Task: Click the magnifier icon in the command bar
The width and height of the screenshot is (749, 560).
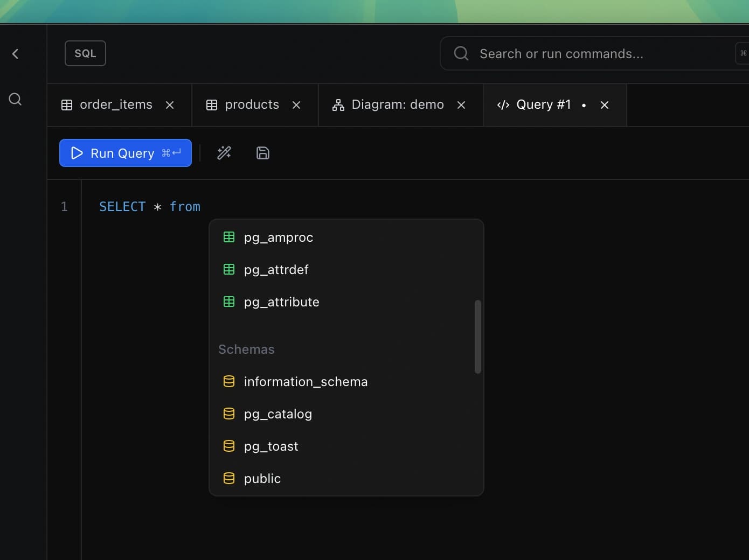Action: tap(460, 53)
